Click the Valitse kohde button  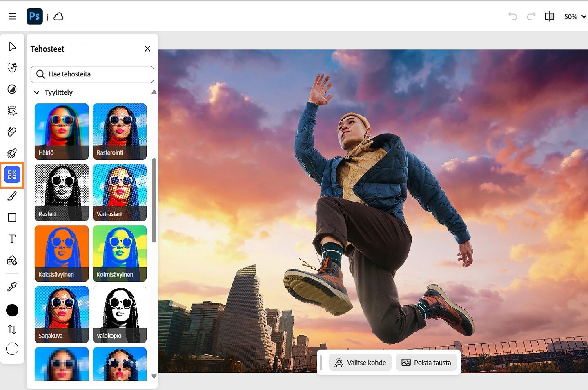tap(360, 363)
